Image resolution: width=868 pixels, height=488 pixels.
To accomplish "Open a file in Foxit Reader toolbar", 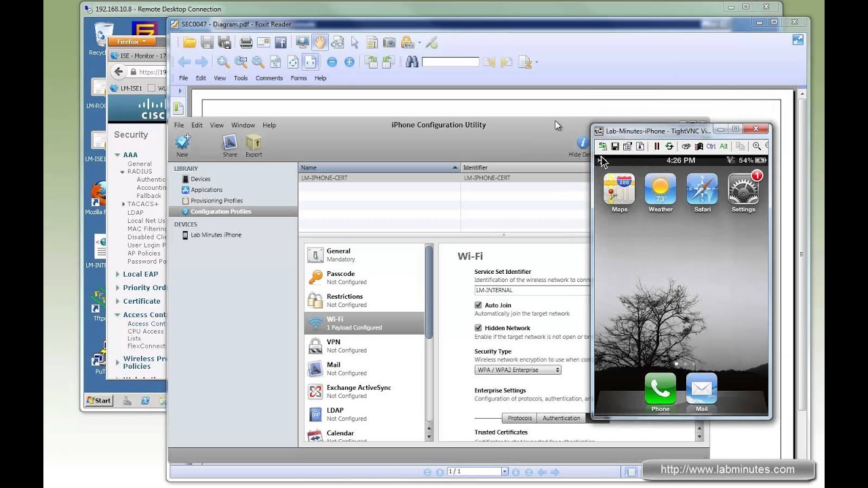I will pyautogui.click(x=189, y=43).
